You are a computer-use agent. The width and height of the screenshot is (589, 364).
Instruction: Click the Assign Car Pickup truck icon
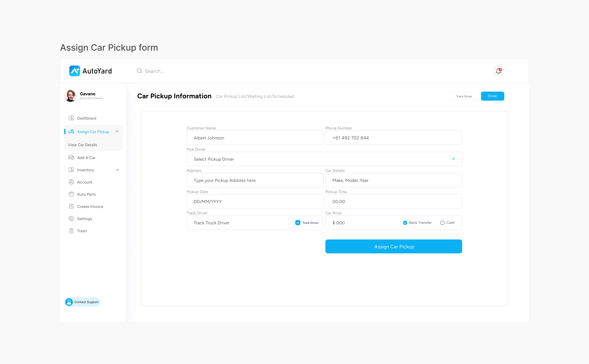71,132
